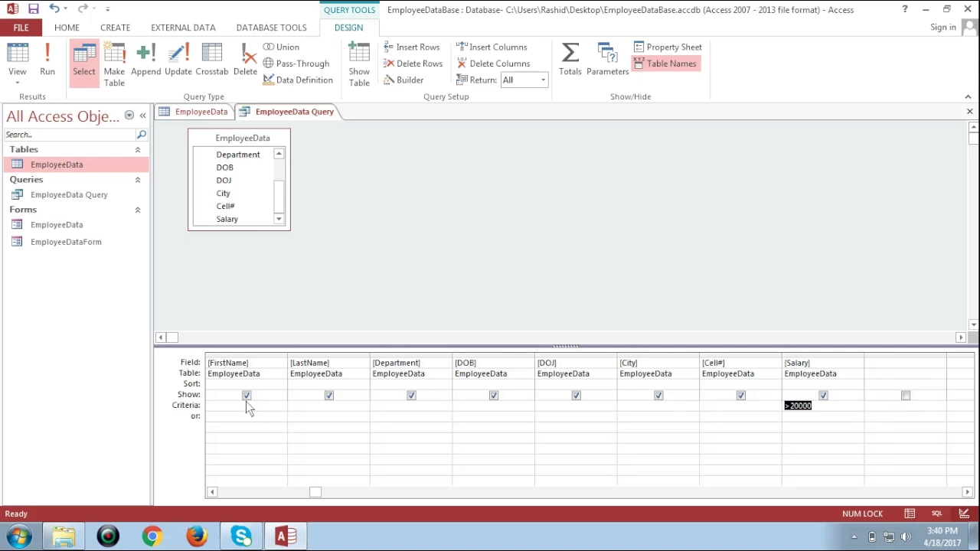Launch the Builder tool
Screen dimensions: 980x551
click(403, 80)
